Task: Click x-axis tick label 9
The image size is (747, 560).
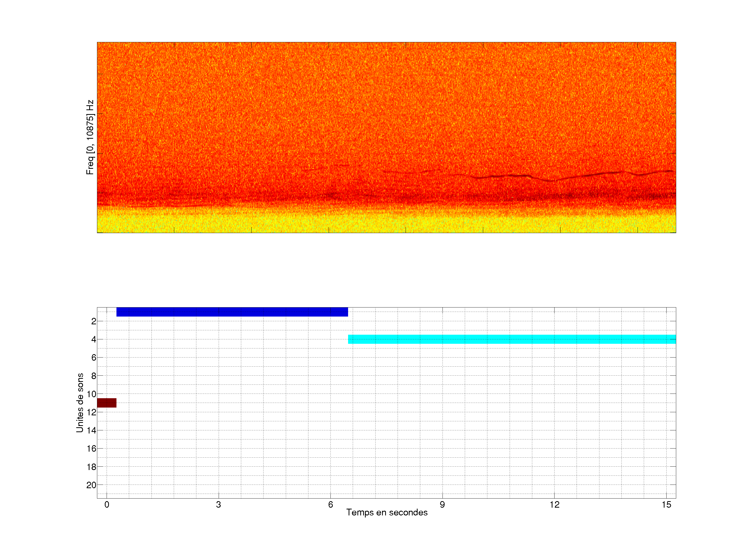Action: (442, 505)
